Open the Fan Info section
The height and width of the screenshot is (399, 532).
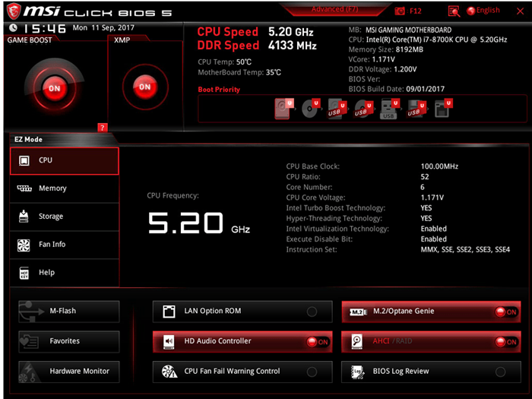point(65,245)
